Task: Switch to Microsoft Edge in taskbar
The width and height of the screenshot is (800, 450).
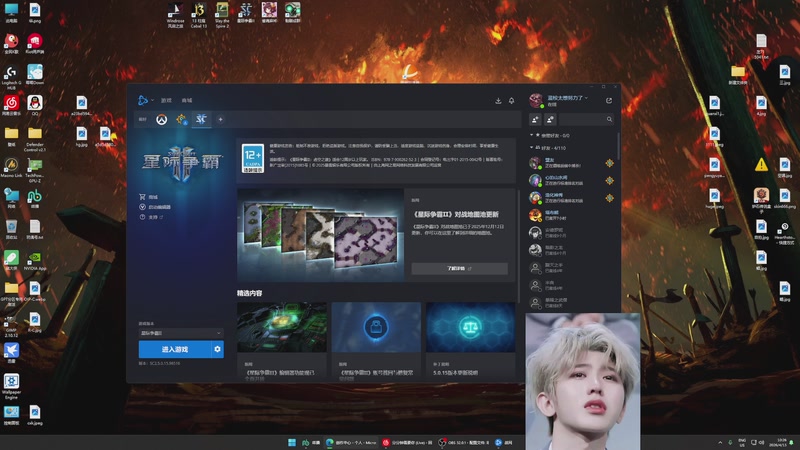Action: point(351,442)
